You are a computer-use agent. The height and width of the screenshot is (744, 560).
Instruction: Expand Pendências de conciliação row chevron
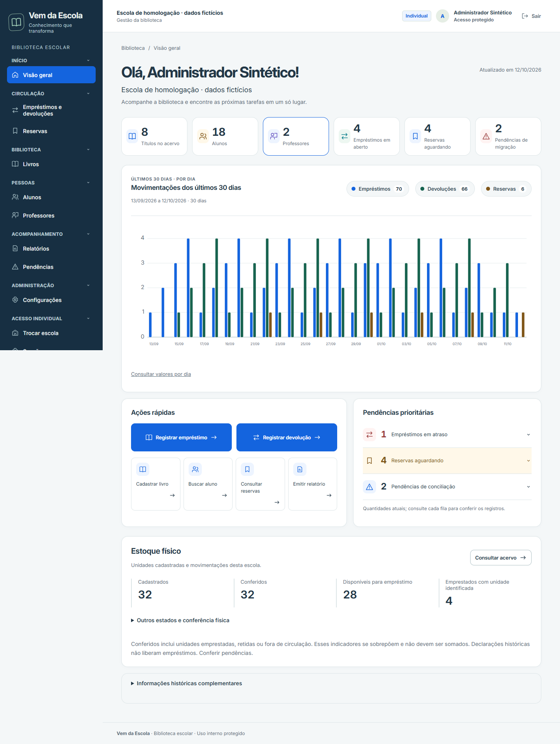click(528, 487)
